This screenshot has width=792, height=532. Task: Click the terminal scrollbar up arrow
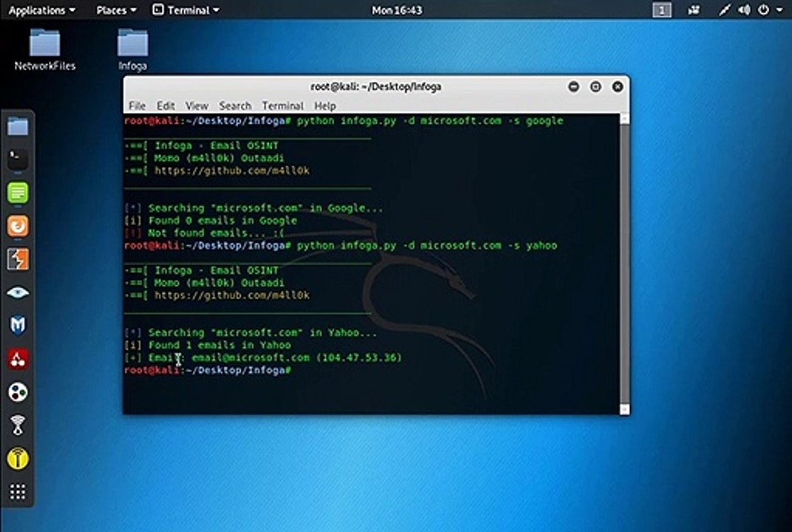pos(624,119)
